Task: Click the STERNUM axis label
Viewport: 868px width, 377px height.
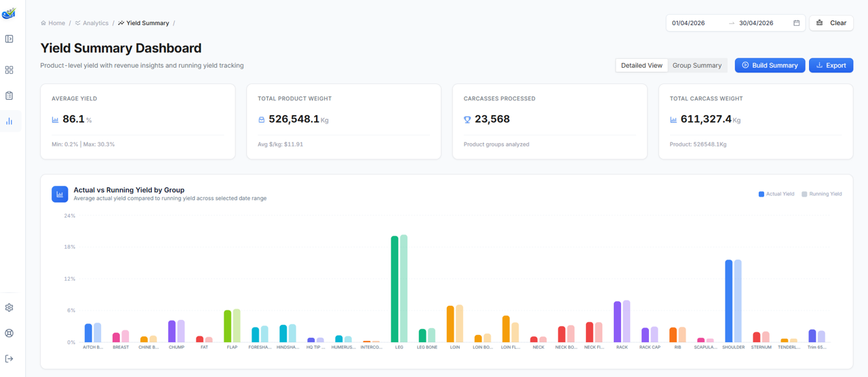Action: point(761,347)
